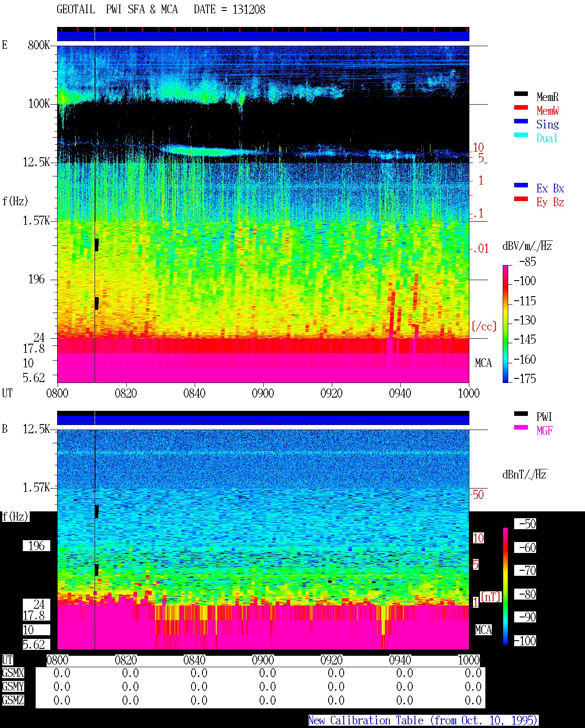Click the -85 value on E color scale

click(x=527, y=262)
